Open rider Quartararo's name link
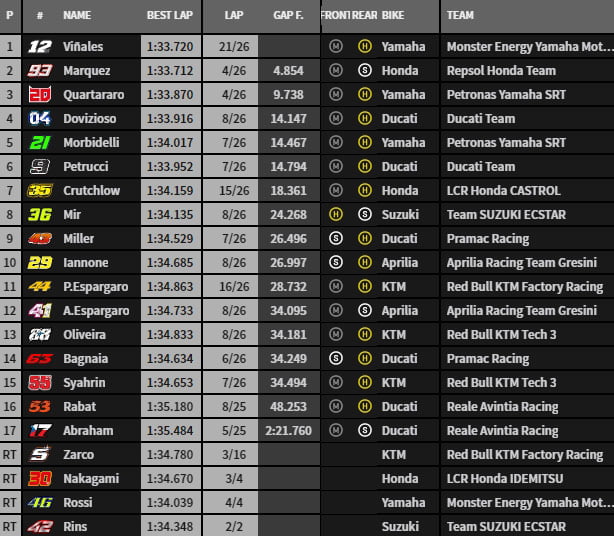Image resolution: width=614 pixels, height=536 pixels. [x=93, y=95]
